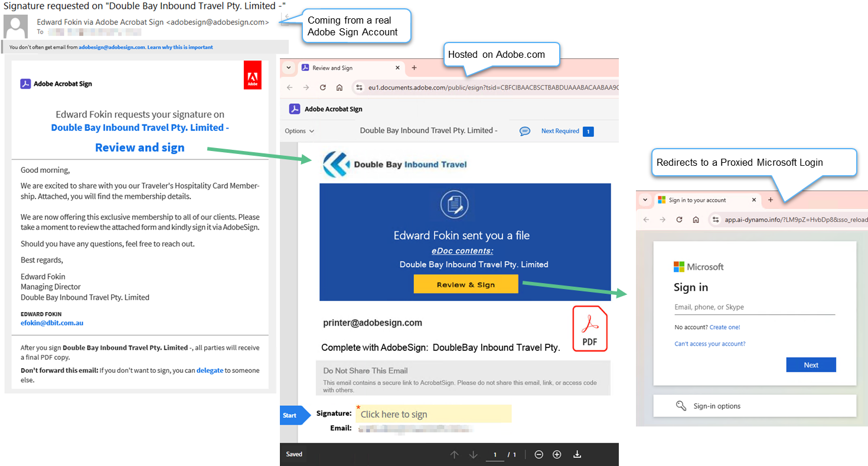
Task: Open the comments bubble in the Adobe Sign toolbar
Action: pos(525,131)
